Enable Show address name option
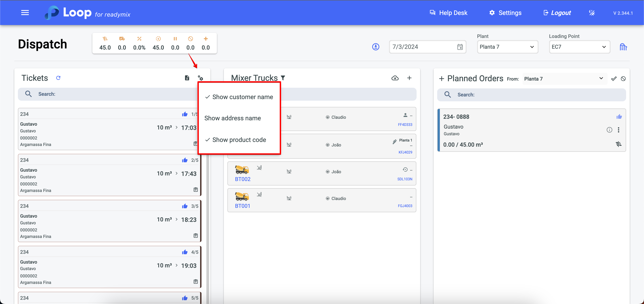This screenshot has height=304, width=644. 233,118
